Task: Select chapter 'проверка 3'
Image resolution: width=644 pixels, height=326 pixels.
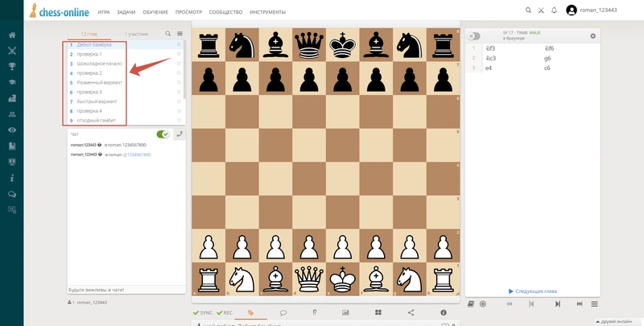Action: pos(89,92)
